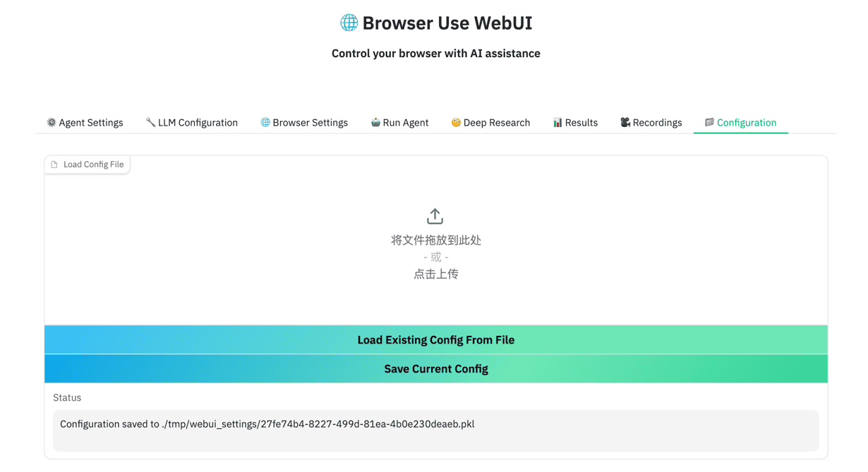Click the globe icon beside Browser Use WebUI
This screenshot has height=472, width=868.
pyautogui.click(x=349, y=23)
